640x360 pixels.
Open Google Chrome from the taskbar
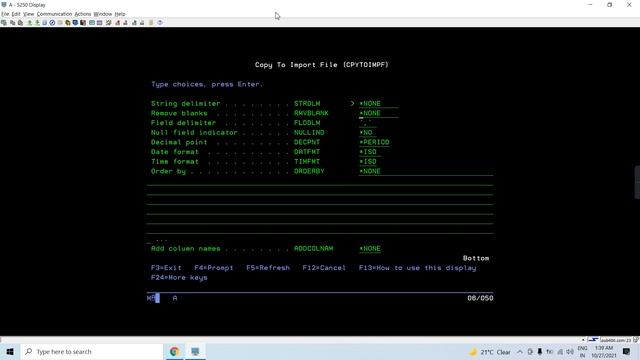coord(174,351)
